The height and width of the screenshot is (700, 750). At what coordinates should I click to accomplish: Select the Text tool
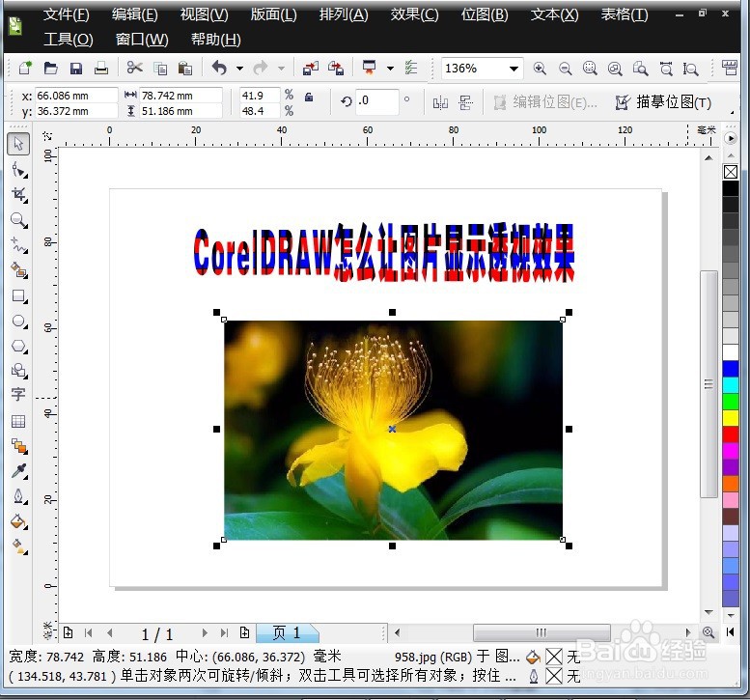pyautogui.click(x=18, y=395)
